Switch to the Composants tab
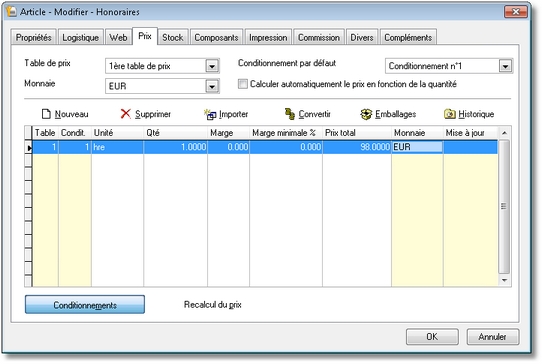 point(216,37)
